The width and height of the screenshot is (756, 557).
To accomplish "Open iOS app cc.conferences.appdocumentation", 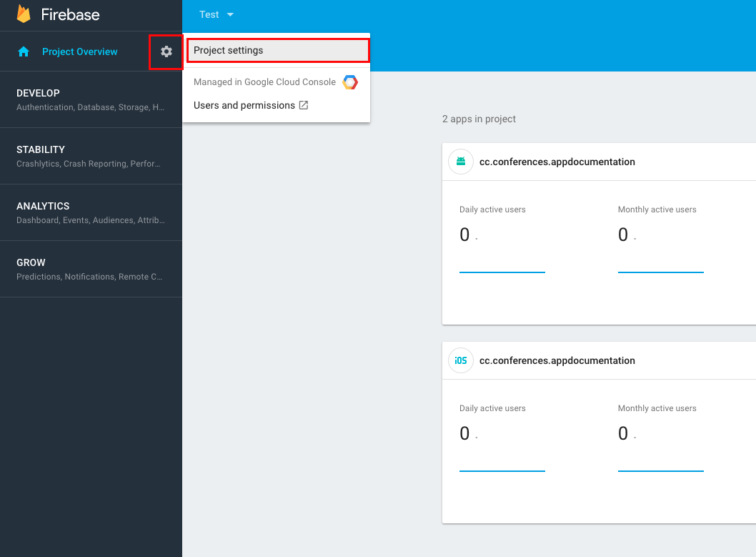I will [557, 360].
